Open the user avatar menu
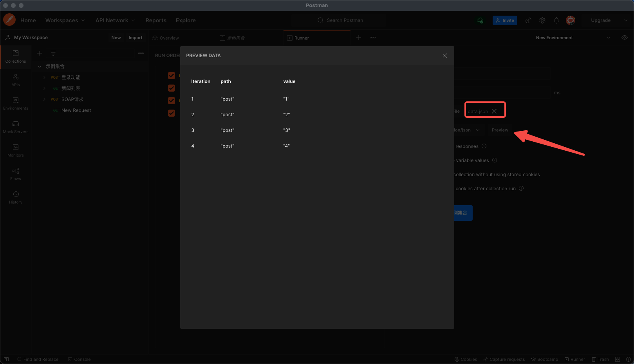Image resolution: width=634 pixels, height=364 pixels. click(x=571, y=20)
